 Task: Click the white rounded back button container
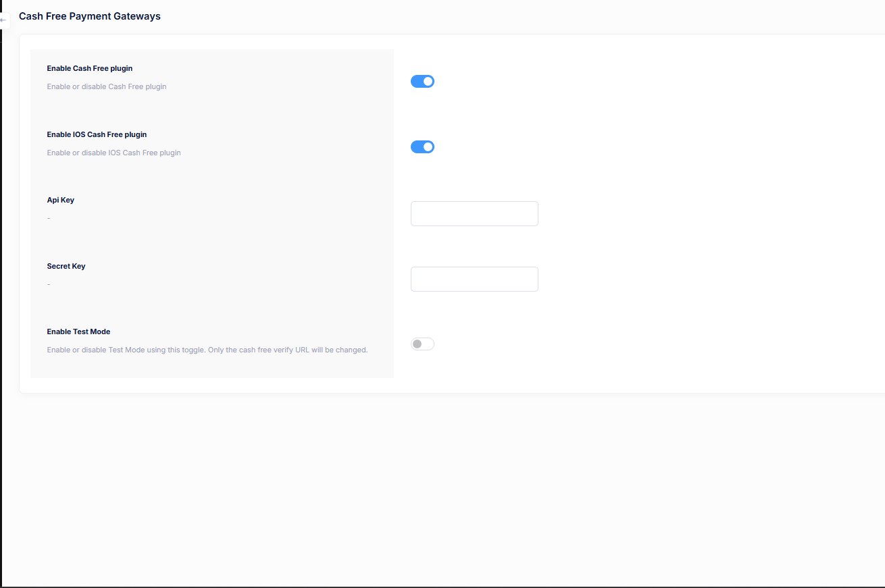point(4,20)
